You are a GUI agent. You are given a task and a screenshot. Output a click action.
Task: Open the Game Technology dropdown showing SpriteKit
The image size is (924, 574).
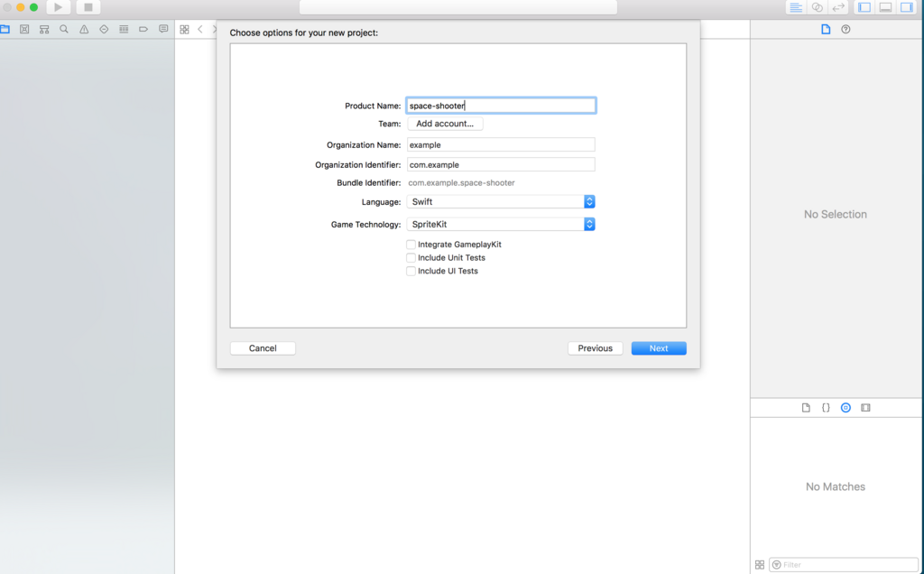point(501,224)
